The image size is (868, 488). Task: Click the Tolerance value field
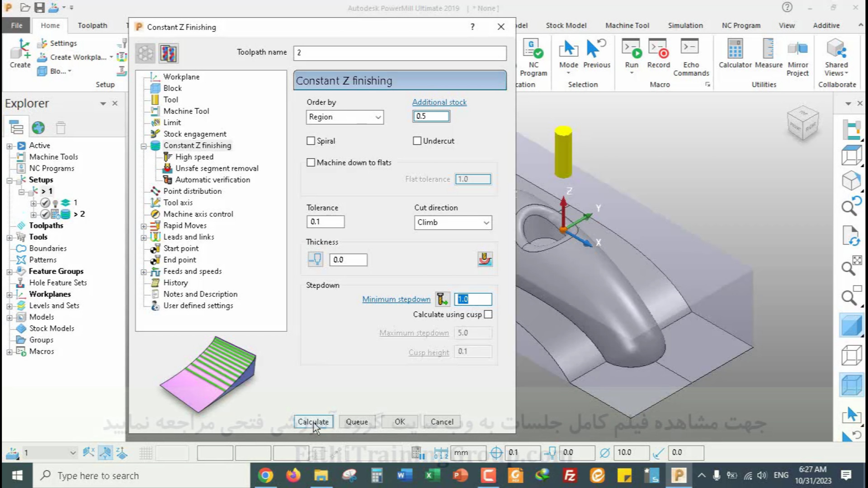tap(325, 222)
